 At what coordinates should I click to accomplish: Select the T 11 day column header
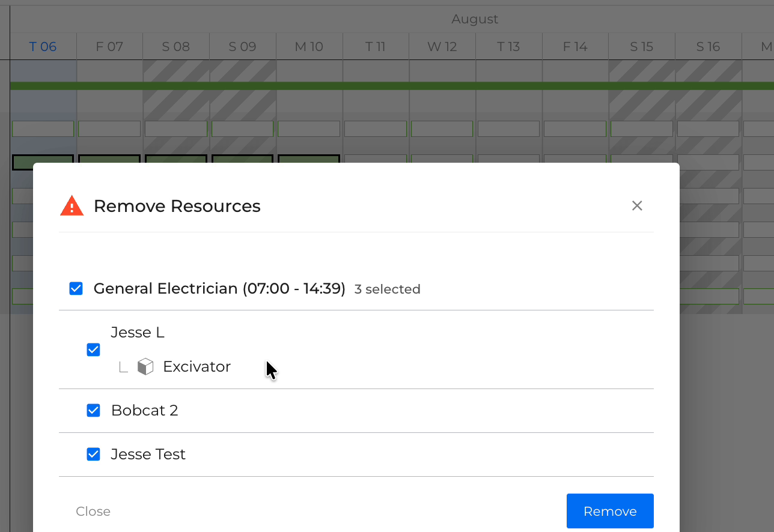(x=376, y=47)
